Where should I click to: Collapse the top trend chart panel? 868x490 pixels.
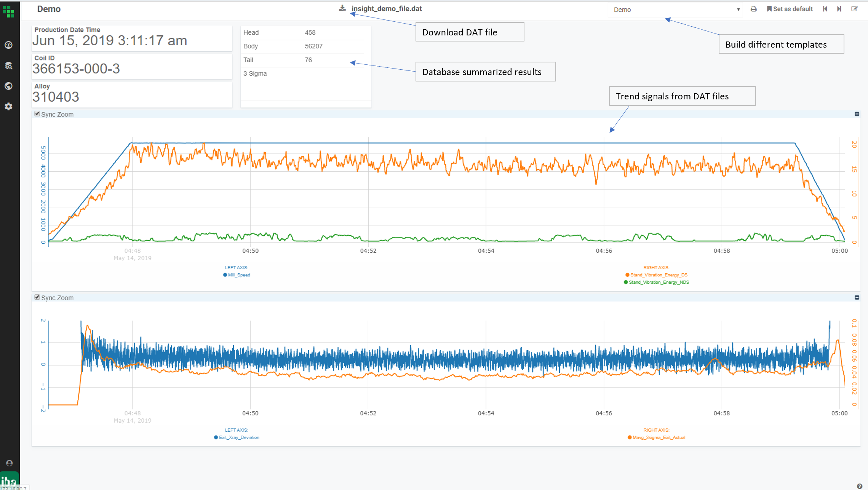pos(857,113)
